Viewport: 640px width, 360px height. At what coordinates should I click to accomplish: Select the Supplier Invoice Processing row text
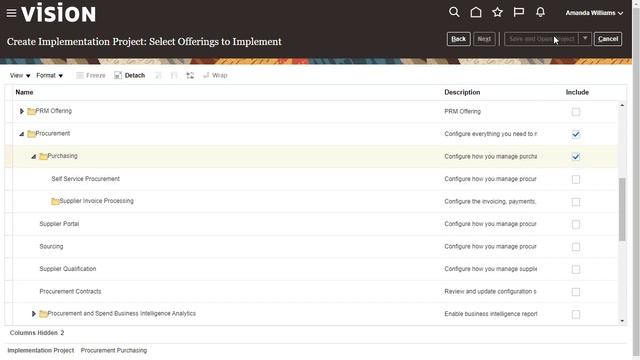[96, 201]
